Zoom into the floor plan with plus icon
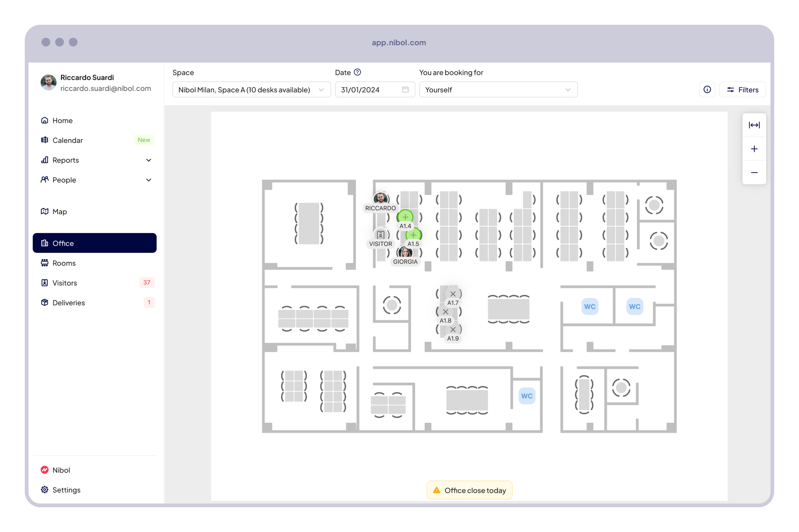This screenshot has height=532, width=799. [754, 149]
